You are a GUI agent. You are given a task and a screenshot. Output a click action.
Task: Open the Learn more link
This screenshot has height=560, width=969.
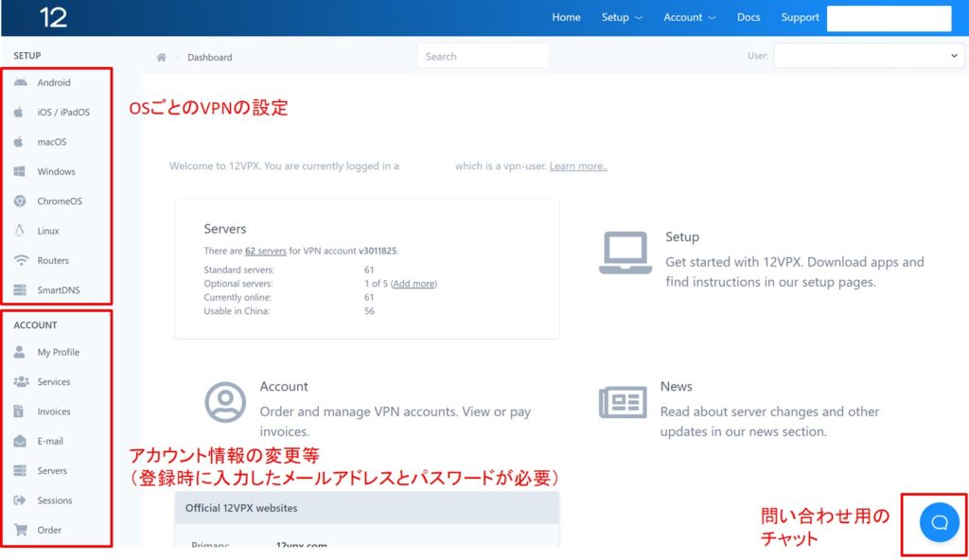[577, 165]
